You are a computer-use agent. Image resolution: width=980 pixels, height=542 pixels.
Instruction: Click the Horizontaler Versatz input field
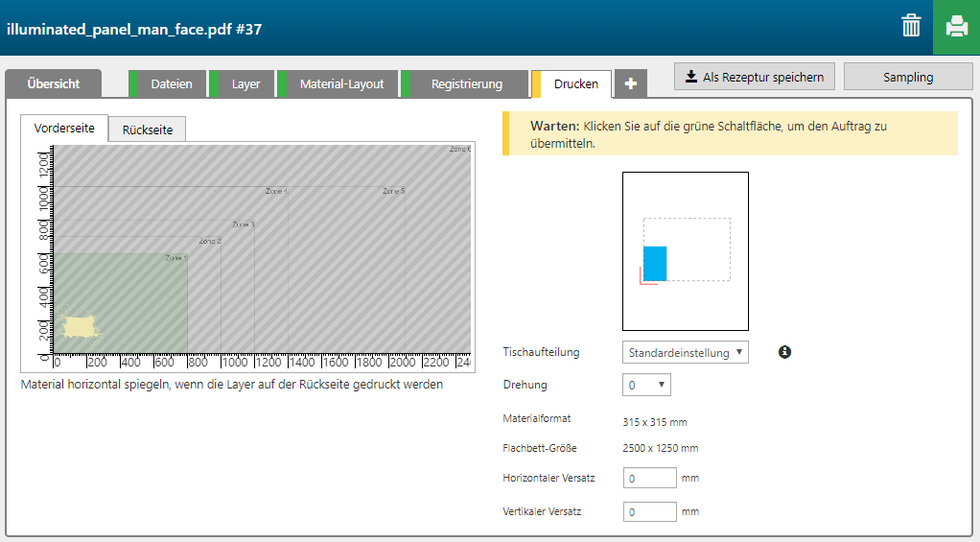649,478
